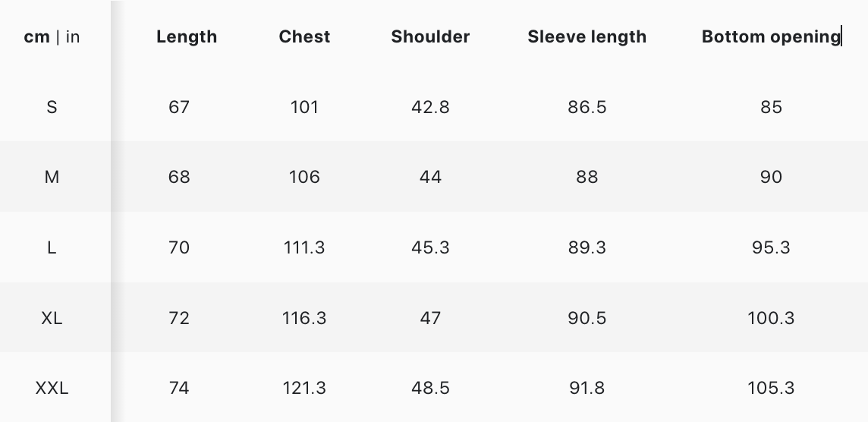Click chest value 116.3 in XL row
The height and width of the screenshot is (422, 868).
pos(304,317)
